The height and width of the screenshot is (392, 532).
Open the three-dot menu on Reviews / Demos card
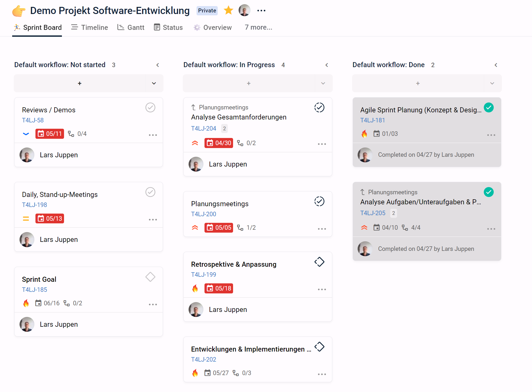click(153, 135)
